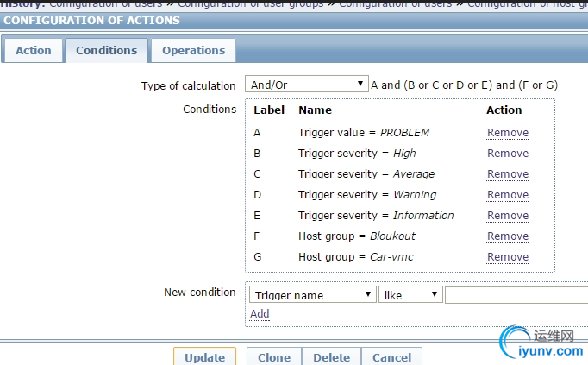Switch to the Action tab
Screen dimensions: 588x365
pyautogui.click(x=34, y=51)
